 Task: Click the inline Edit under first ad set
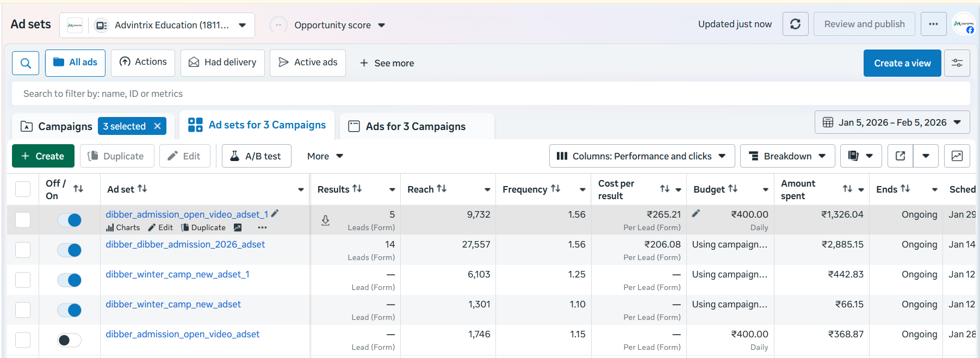click(160, 227)
